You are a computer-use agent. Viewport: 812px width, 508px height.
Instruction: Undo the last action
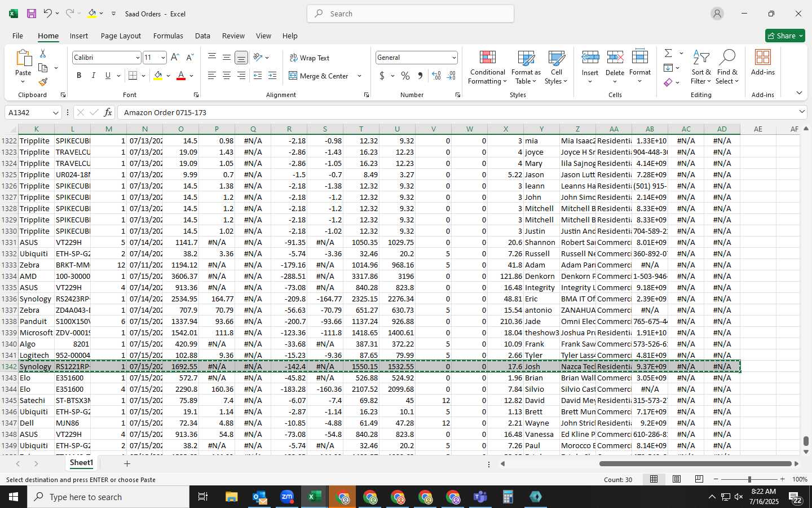[48, 14]
